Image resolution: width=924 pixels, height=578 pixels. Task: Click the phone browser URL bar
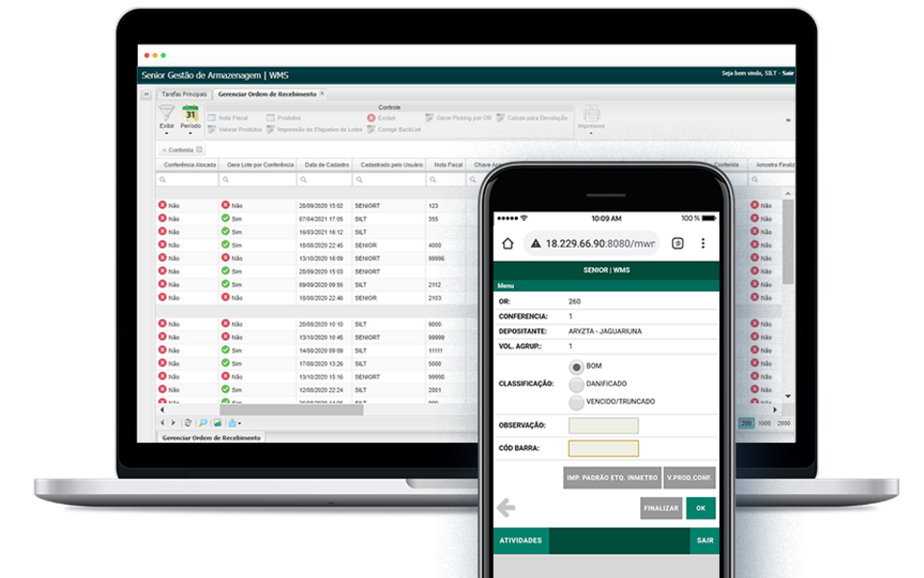[592, 243]
